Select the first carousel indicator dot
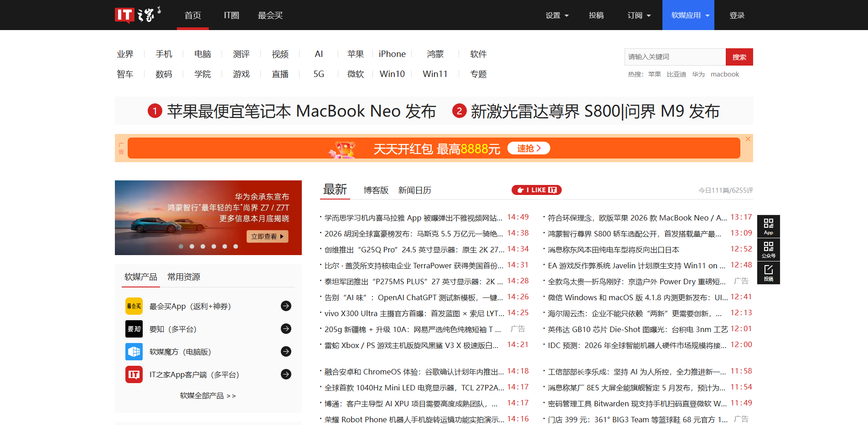The width and height of the screenshot is (868, 425). [x=181, y=246]
